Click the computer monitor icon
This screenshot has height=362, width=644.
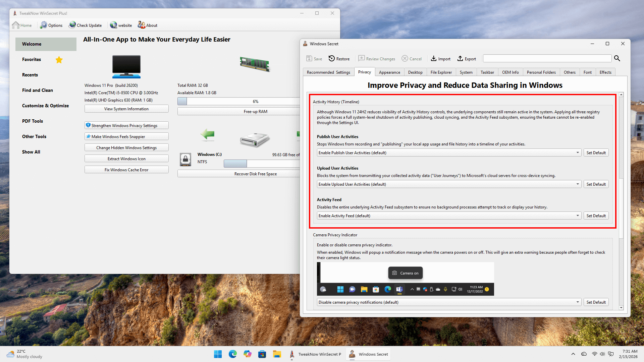[126, 66]
